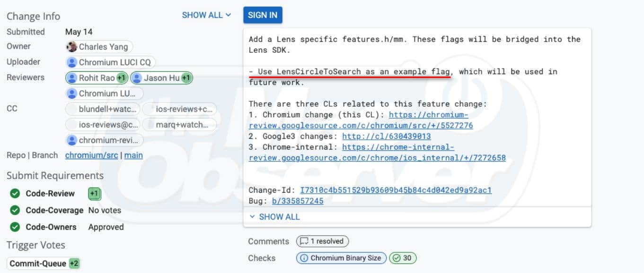The width and height of the screenshot is (644, 273).
Task: Click Jason Hu's +1 vote badge
Action: coord(186,78)
